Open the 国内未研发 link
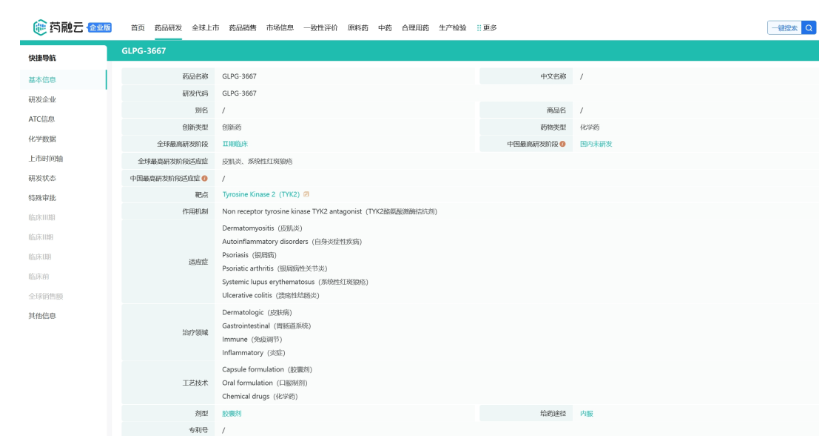The height and width of the screenshot is (440, 819). [596, 144]
